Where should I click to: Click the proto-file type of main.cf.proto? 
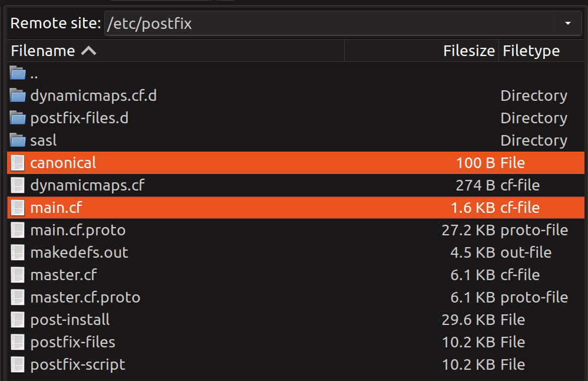coord(534,231)
